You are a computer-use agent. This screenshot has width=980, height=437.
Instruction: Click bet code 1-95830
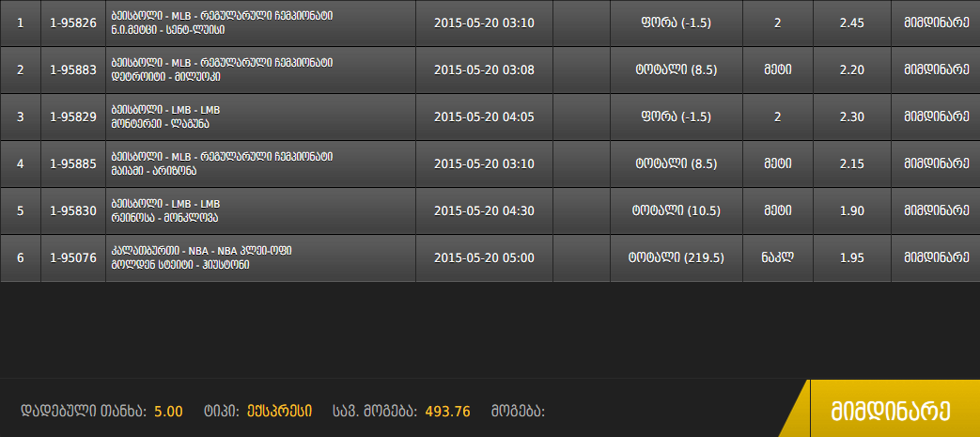[x=73, y=211]
